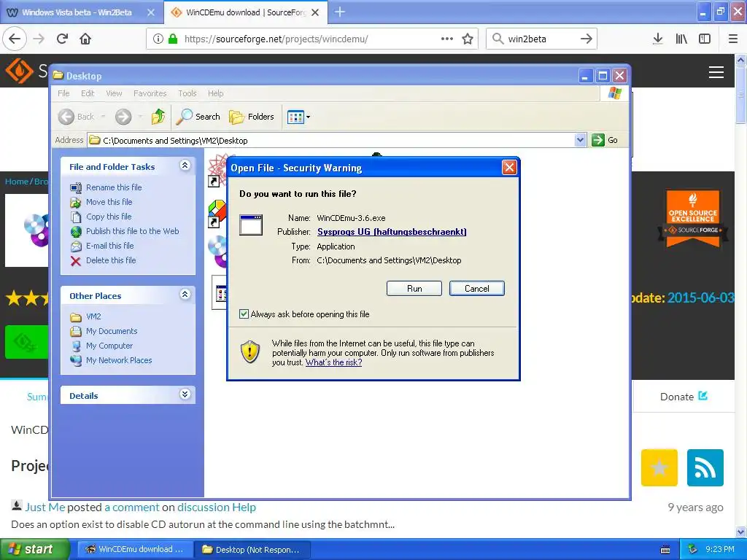
Task: Click the win2beta search box
Action: point(541,39)
